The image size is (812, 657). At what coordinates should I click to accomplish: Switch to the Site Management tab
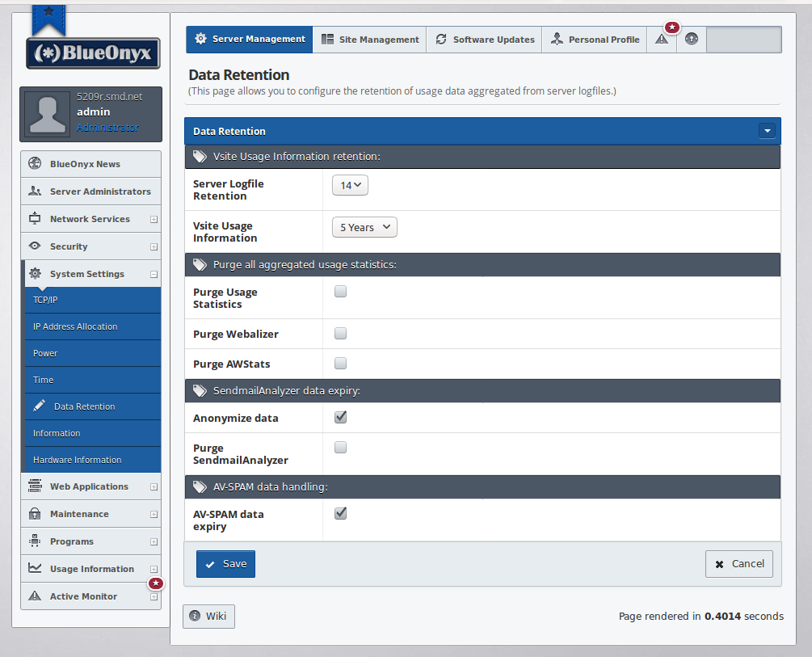(x=369, y=40)
